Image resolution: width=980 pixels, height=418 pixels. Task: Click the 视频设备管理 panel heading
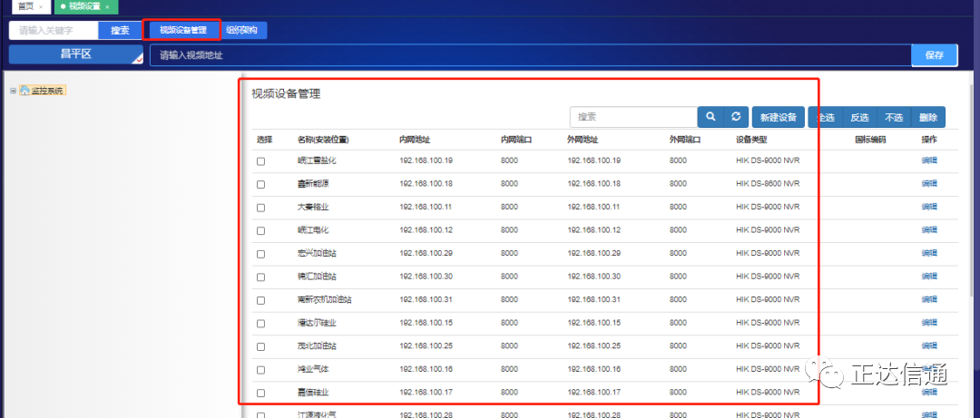click(x=286, y=94)
